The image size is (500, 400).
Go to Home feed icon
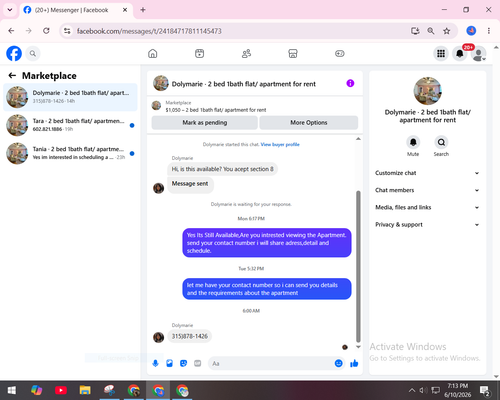[153, 53]
